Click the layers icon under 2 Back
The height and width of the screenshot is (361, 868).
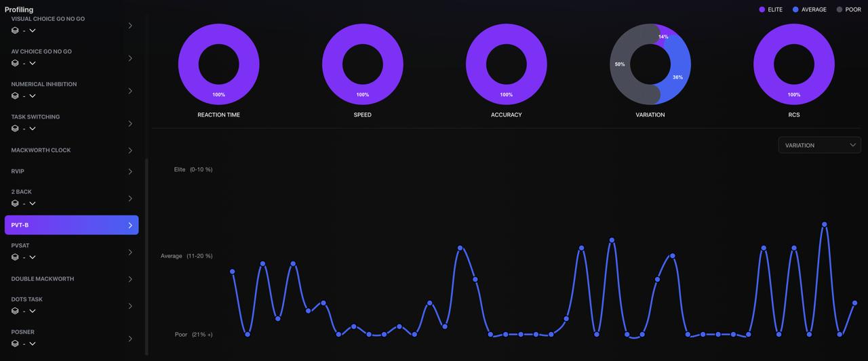(x=15, y=203)
